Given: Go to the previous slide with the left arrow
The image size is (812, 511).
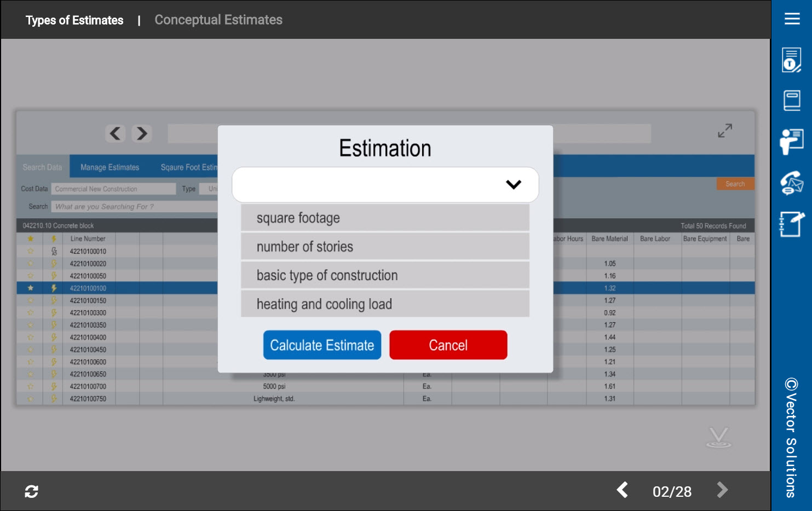Looking at the screenshot, I should coord(623,490).
